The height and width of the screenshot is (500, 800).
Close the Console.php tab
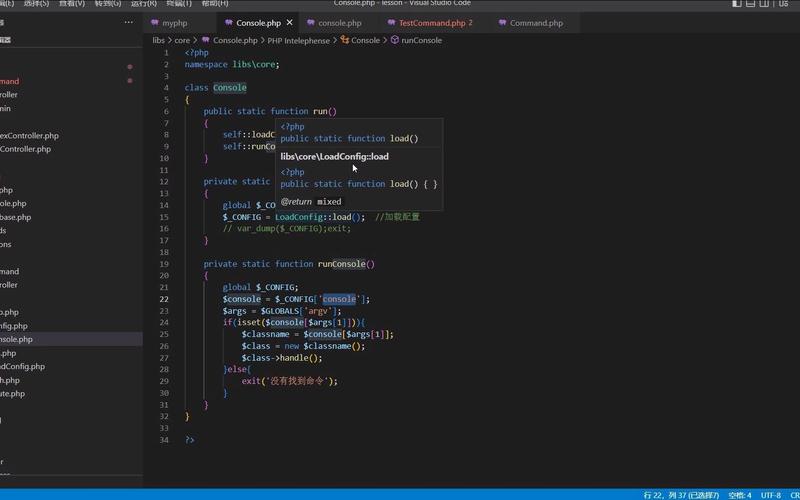click(289, 23)
